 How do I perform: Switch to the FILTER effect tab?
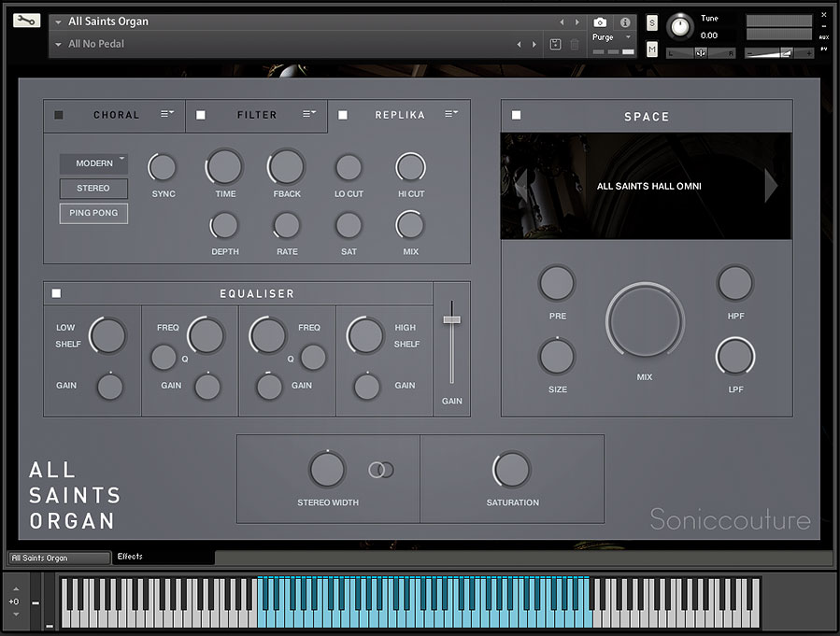point(257,115)
